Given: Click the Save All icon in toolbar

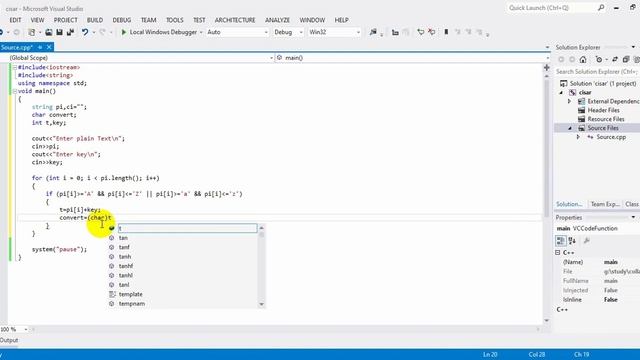Looking at the screenshot, I should click(70, 32).
